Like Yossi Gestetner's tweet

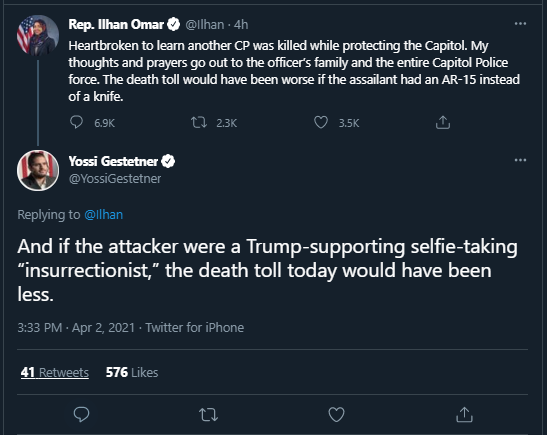[336, 414]
